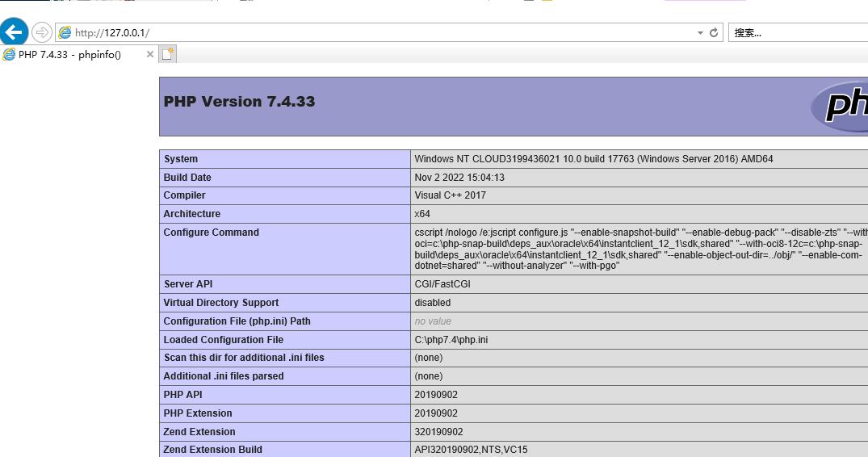868x457 pixels.
Task: Click the 'PHP Extension' row label
Action: 198,413
